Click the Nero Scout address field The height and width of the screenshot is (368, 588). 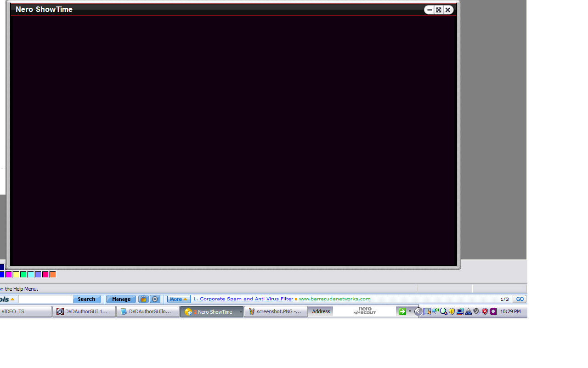[x=365, y=311]
